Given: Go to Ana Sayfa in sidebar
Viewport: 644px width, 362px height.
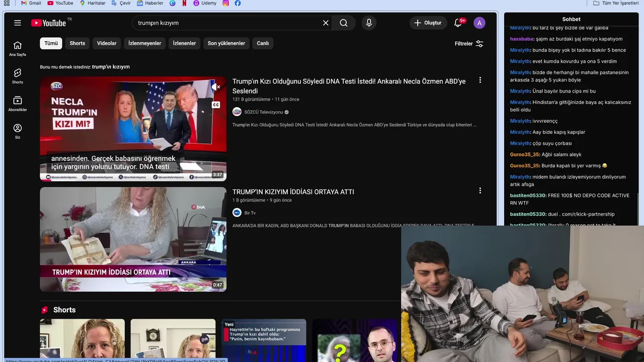Looking at the screenshot, I should click(x=18, y=48).
